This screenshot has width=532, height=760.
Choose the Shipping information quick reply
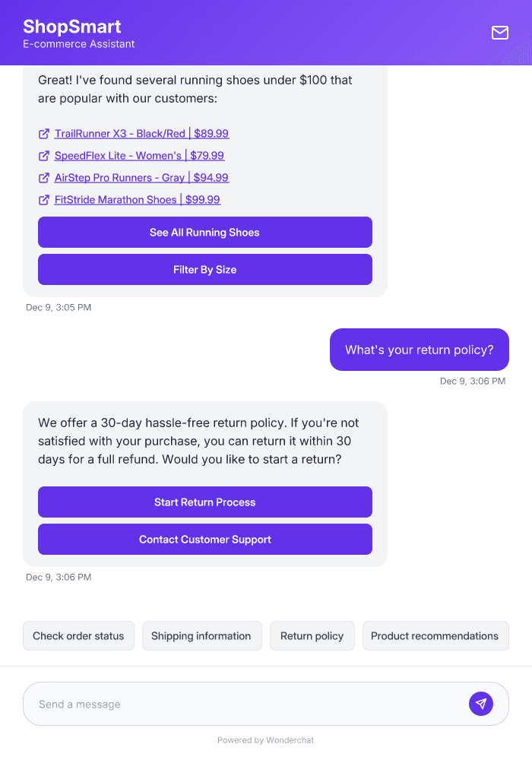[201, 635]
